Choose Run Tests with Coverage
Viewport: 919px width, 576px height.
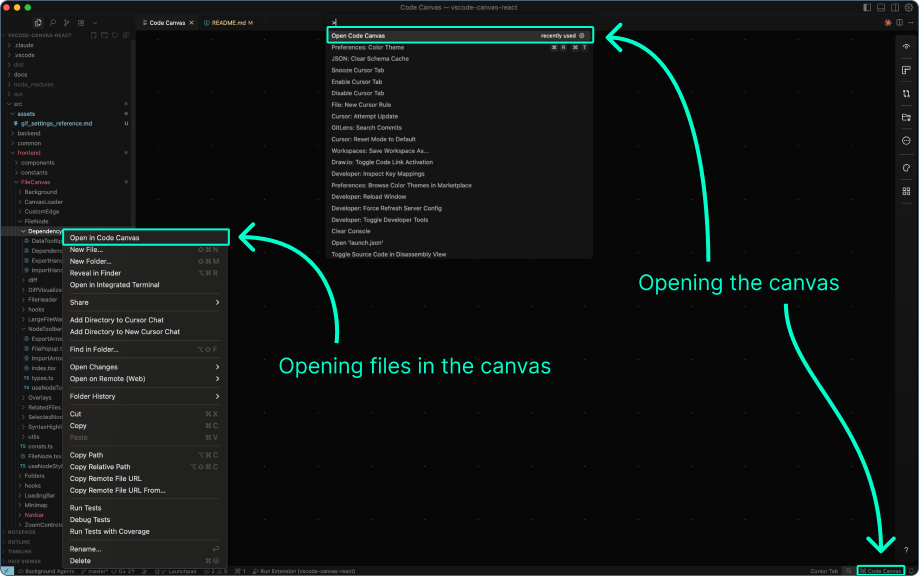tap(144, 531)
